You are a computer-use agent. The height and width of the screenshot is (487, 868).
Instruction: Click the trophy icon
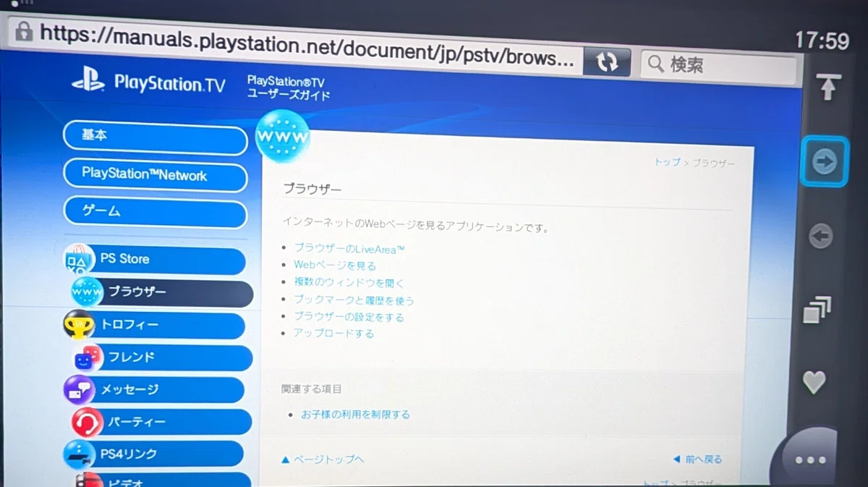80,325
